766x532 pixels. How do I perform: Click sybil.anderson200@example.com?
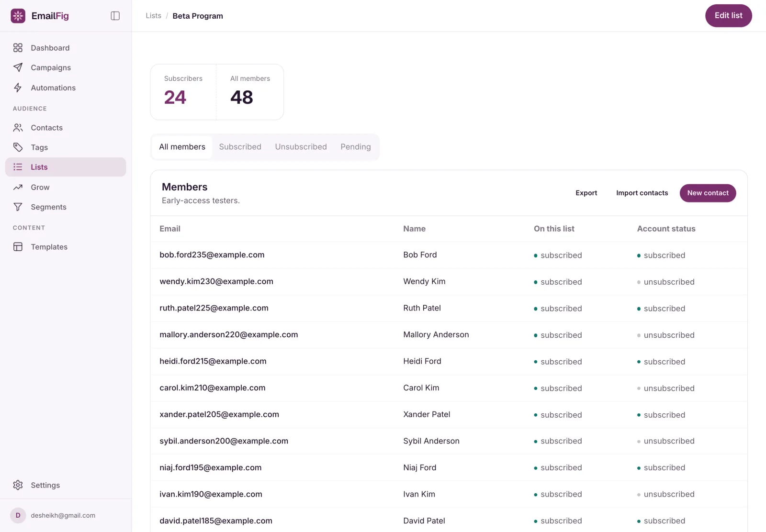click(x=224, y=441)
